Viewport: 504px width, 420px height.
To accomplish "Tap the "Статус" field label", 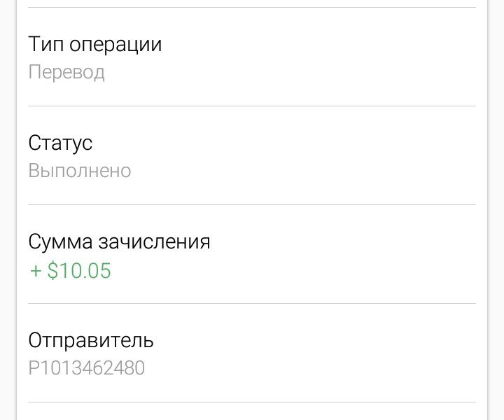I will click(60, 143).
